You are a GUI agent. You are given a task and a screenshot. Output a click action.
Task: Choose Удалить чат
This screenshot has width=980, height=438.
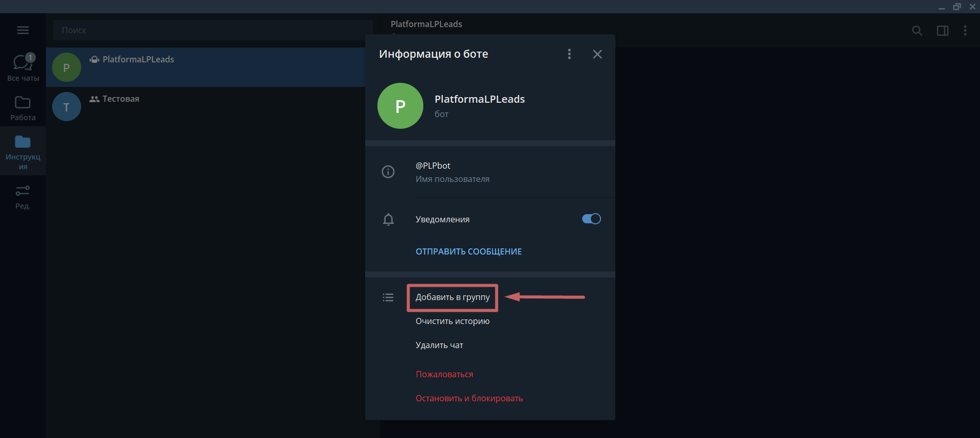click(439, 345)
